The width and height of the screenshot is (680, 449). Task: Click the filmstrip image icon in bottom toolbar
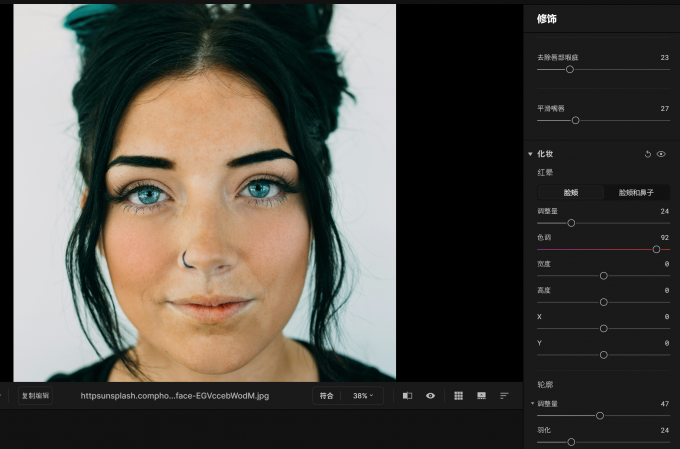[481, 396]
